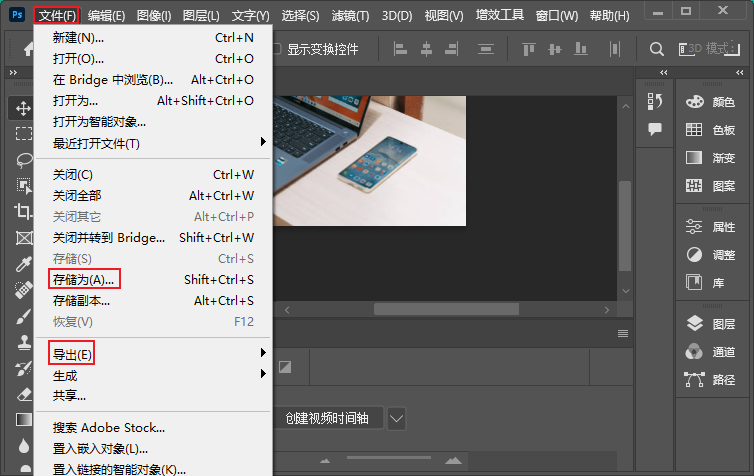The width and height of the screenshot is (754, 476).
Task: Toggle the 显示变换控件 checkbox
Action: tap(277, 49)
